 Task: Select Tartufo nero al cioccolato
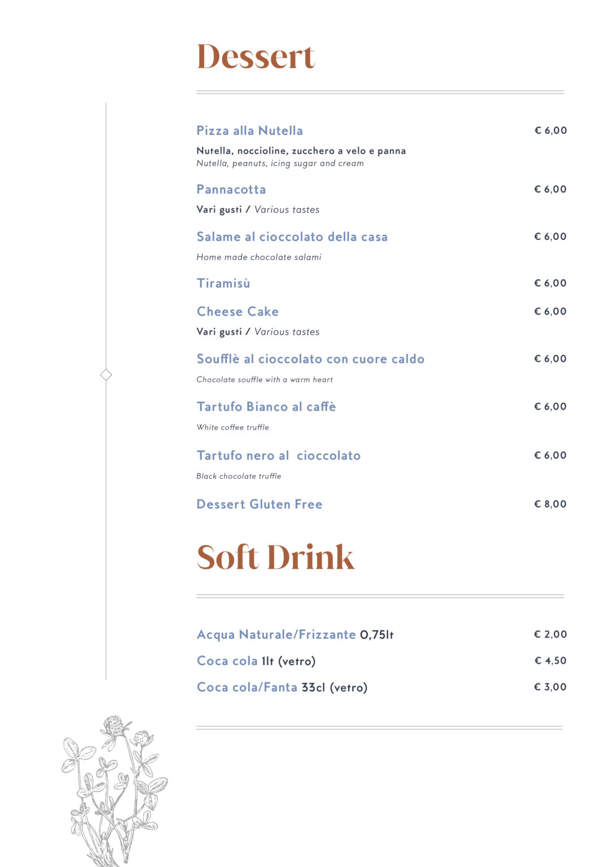(278, 456)
